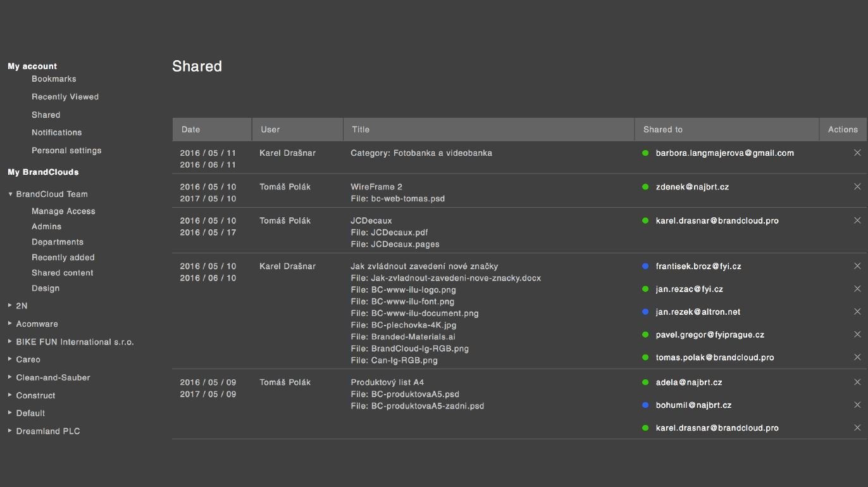The height and width of the screenshot is (487, 868).
Task: Expand the Acomware tree item
Action: pyautogui.click(x=11, y=324)
